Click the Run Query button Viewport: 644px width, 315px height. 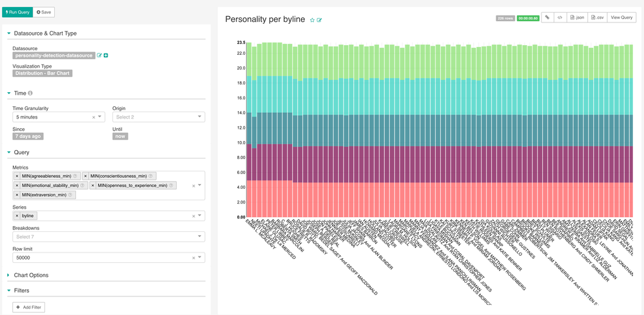[x=17, y=12]
